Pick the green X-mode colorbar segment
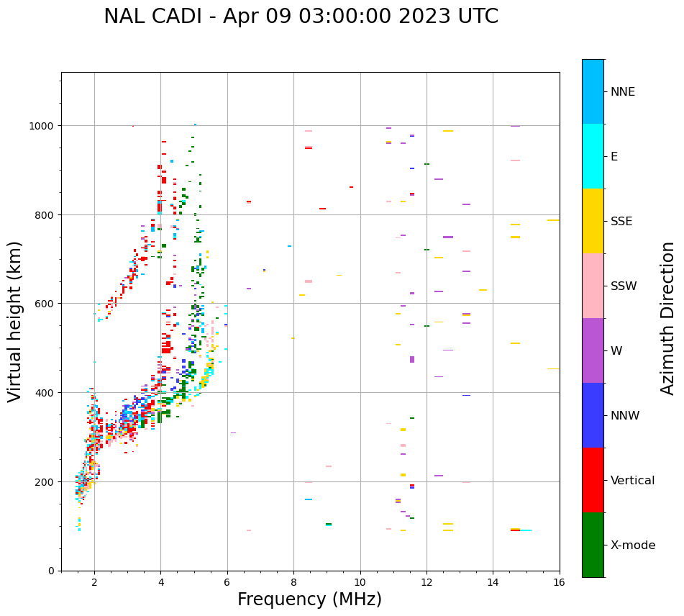The width and height of the screenshot is (684, 616). [593, 545]
